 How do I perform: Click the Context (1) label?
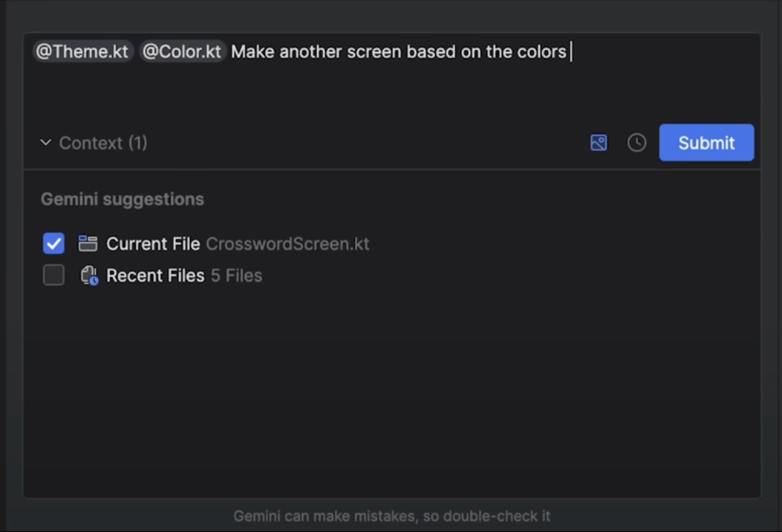[x=103, y=143]
